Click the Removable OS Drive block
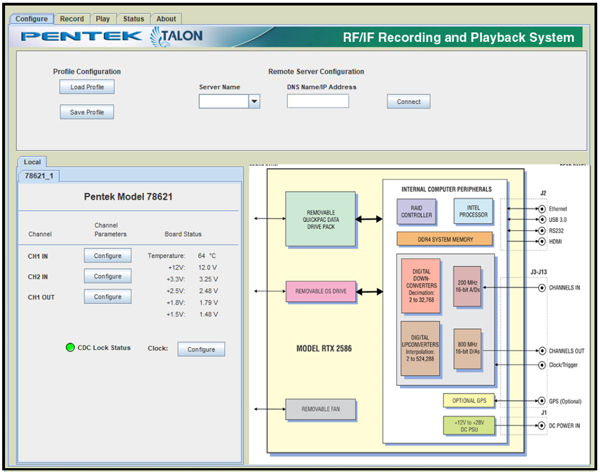Viewport: 600px width, 472px height. (x=321, y=291)
